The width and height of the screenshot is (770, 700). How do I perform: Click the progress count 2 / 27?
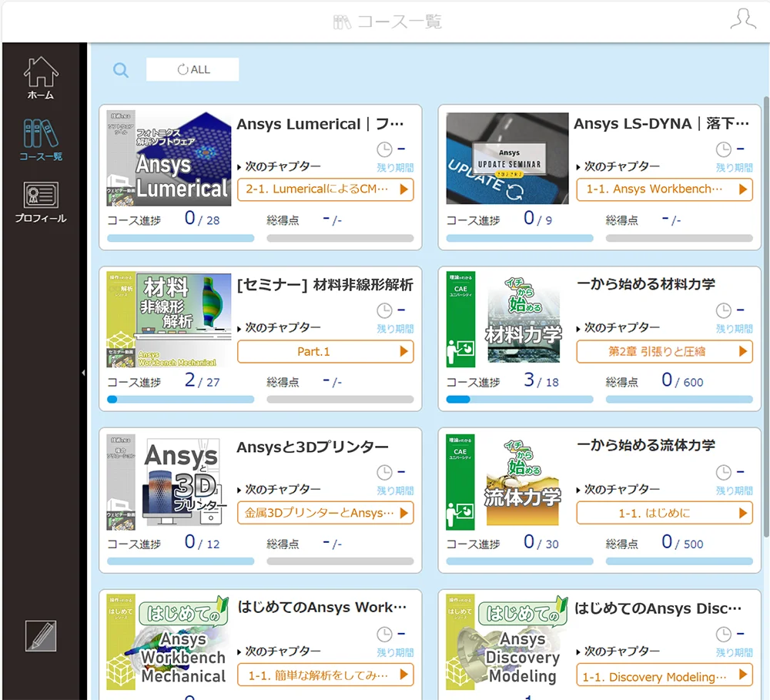pos(202,380)
